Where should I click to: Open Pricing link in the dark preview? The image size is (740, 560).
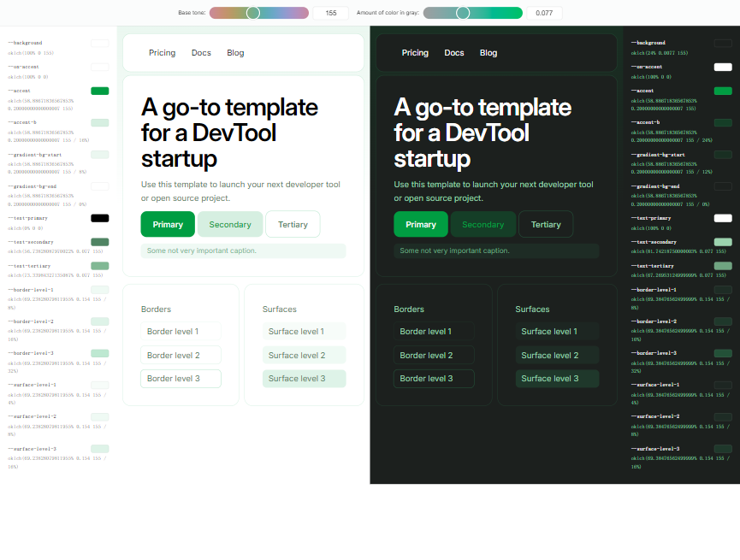[415, 53]
